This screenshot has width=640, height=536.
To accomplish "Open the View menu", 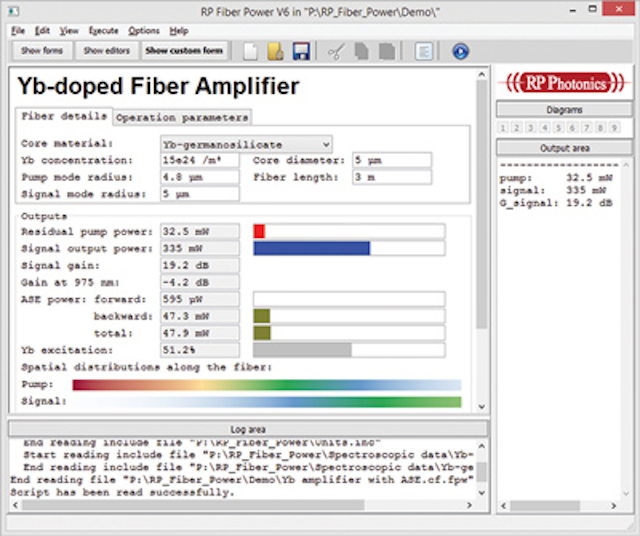I will (69, 31).
